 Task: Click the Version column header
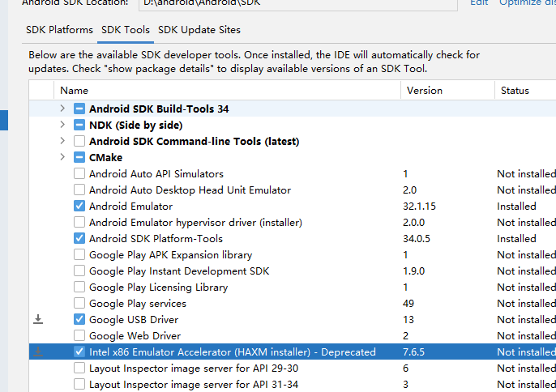[448, 91]
